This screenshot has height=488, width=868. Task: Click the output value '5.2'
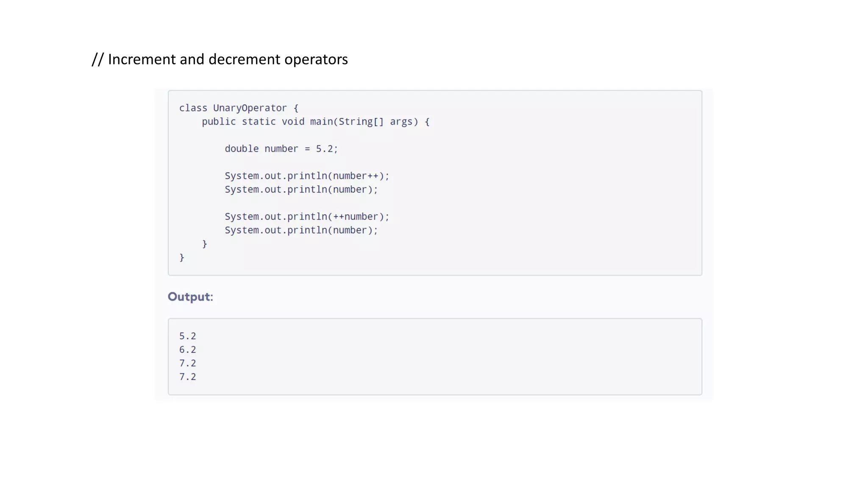click(x=188, y=336)
